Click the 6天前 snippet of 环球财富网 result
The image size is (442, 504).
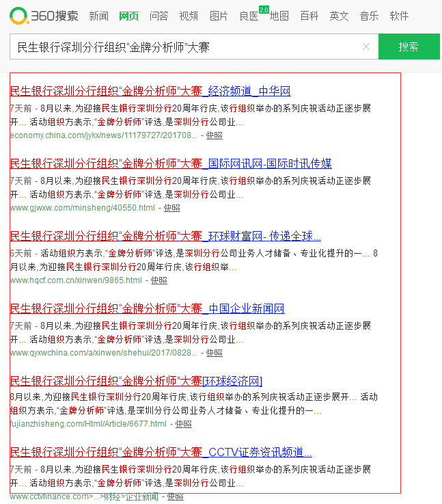coord(194,260)
